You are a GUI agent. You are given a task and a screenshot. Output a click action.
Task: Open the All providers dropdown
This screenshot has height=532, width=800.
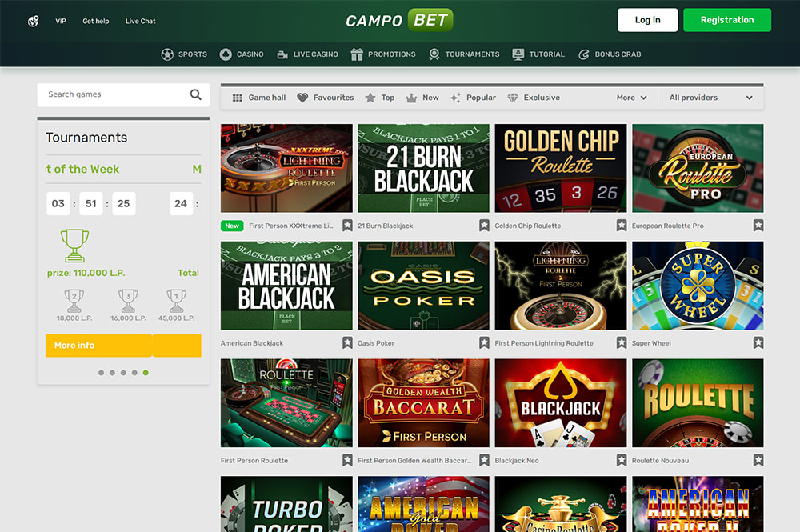click(710, 98)
